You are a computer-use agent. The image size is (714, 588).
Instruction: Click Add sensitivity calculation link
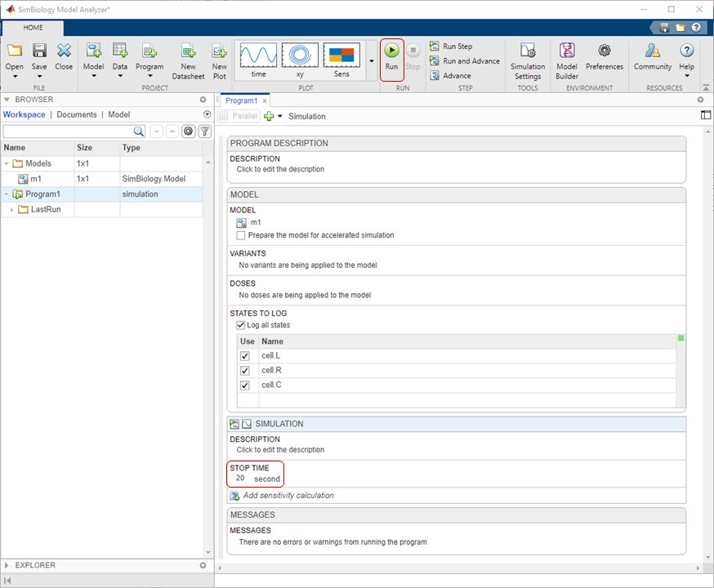pos(288,496)
